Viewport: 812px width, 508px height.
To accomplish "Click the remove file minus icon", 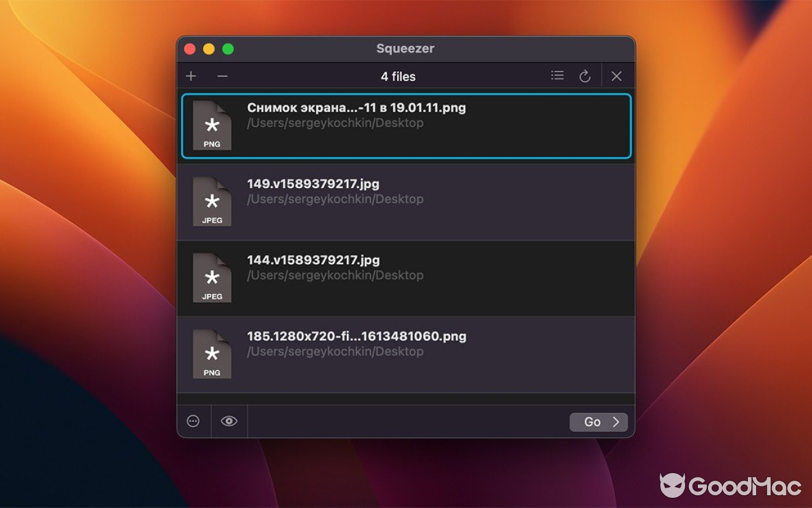I will (x=222, y=76).
